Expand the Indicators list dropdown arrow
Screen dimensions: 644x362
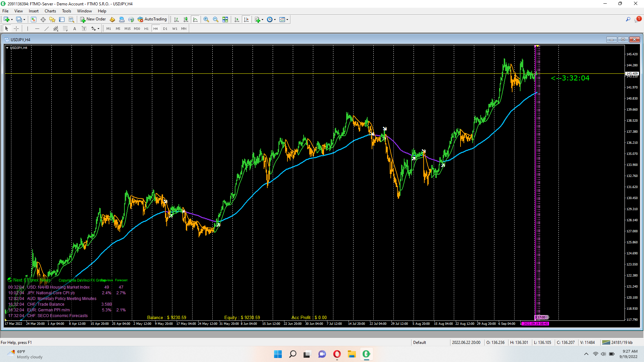[x=262, y=20]
